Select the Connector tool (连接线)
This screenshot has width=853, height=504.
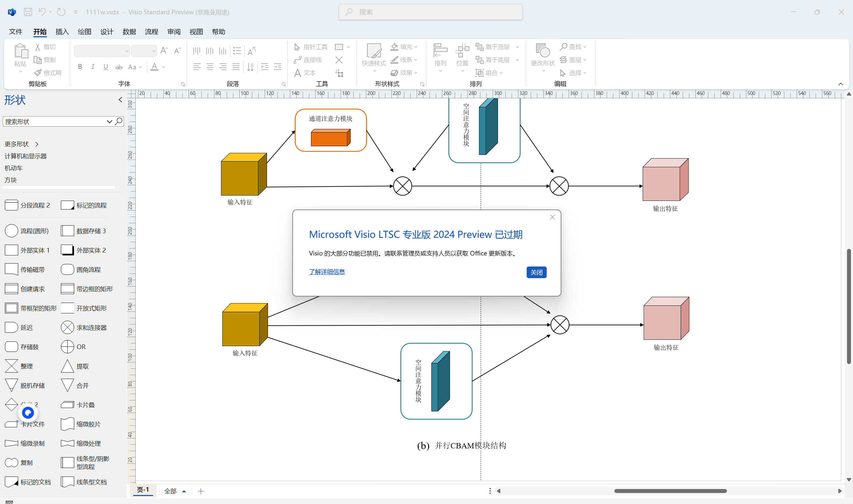pos(308,60)
